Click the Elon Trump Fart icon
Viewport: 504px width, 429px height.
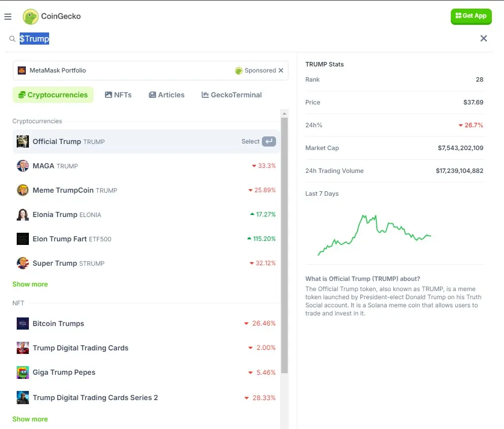23,239
